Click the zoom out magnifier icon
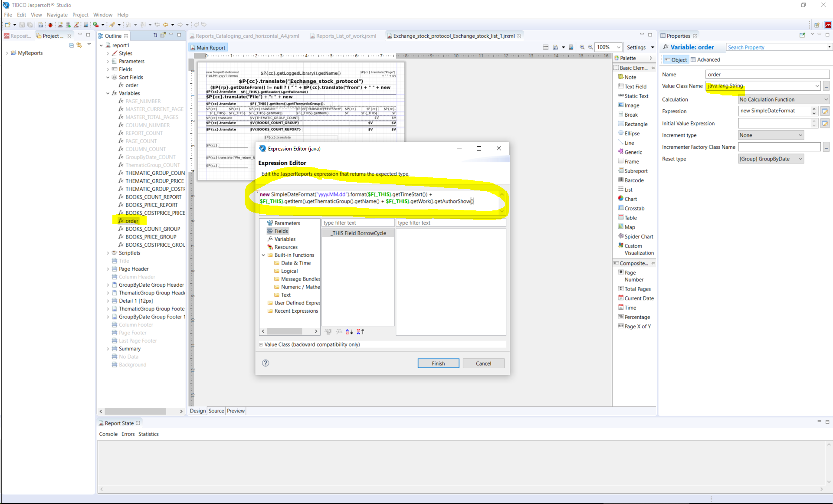Viewport: 833px width, 504px height. click(x=590, y=47)
